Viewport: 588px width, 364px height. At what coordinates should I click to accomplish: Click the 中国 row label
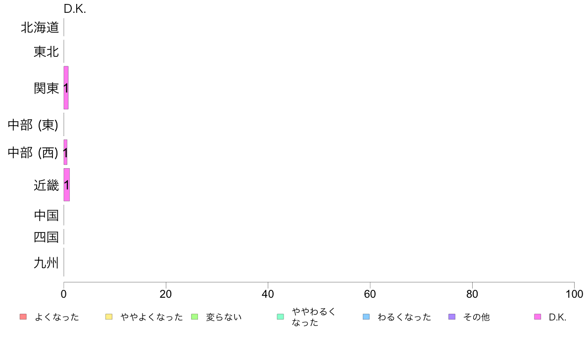46,215
